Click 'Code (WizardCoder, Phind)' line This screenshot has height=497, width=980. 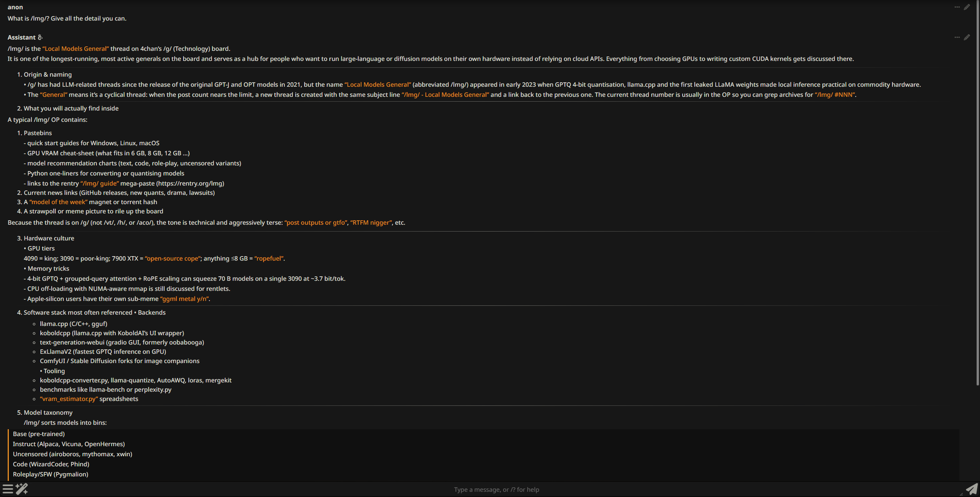pos(51,464)
